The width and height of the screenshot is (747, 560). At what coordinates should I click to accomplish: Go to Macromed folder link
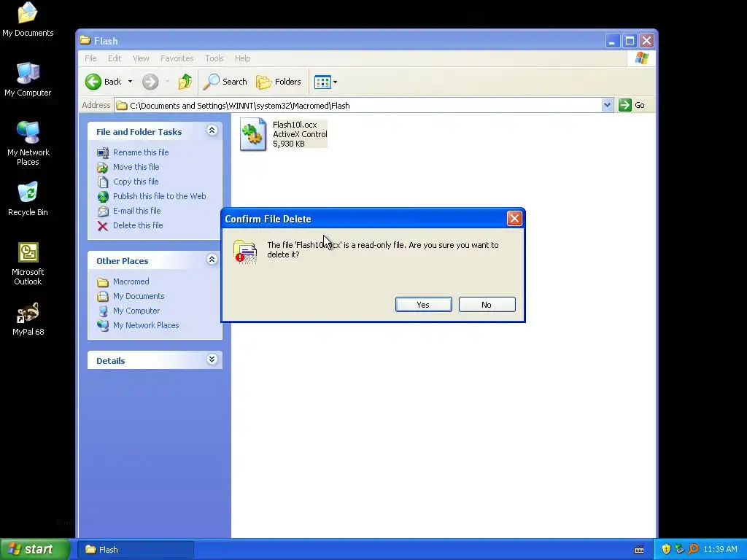coord(131,281)
